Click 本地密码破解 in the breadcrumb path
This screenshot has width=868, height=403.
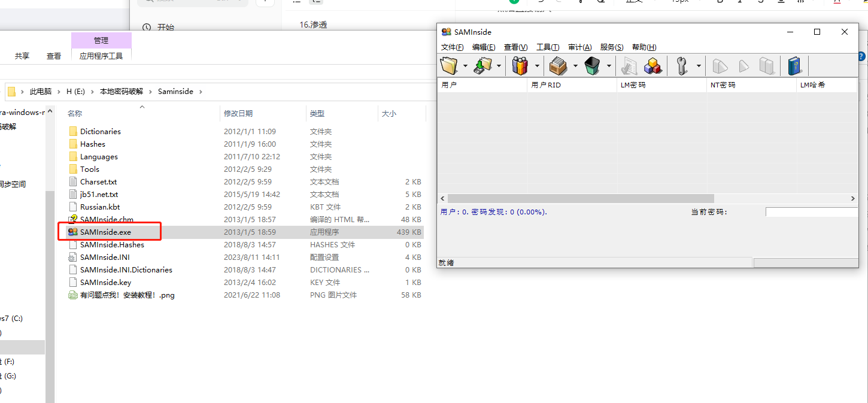122,92
